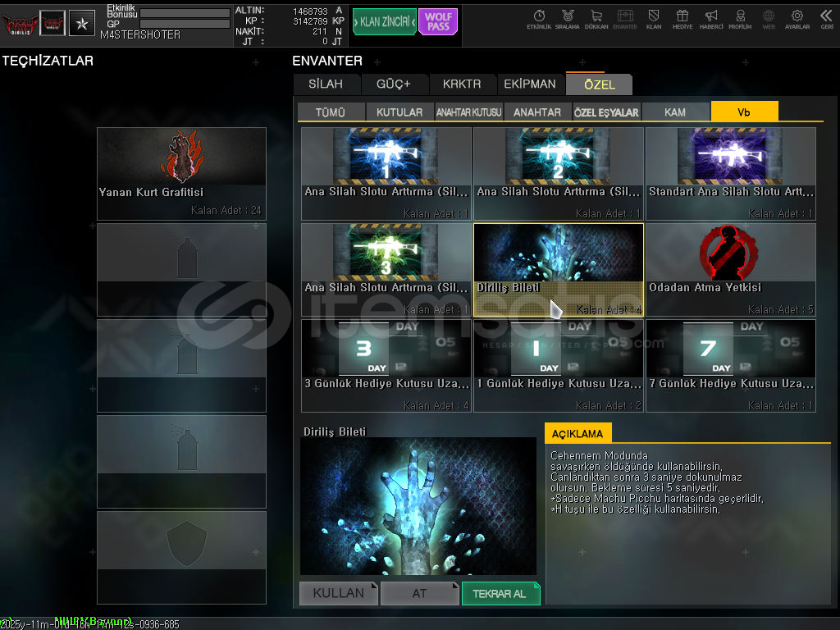Viewport: 840px width, 630px height.
Task: Select the KUTULAR sub-tab
Action: coord(399,112)
